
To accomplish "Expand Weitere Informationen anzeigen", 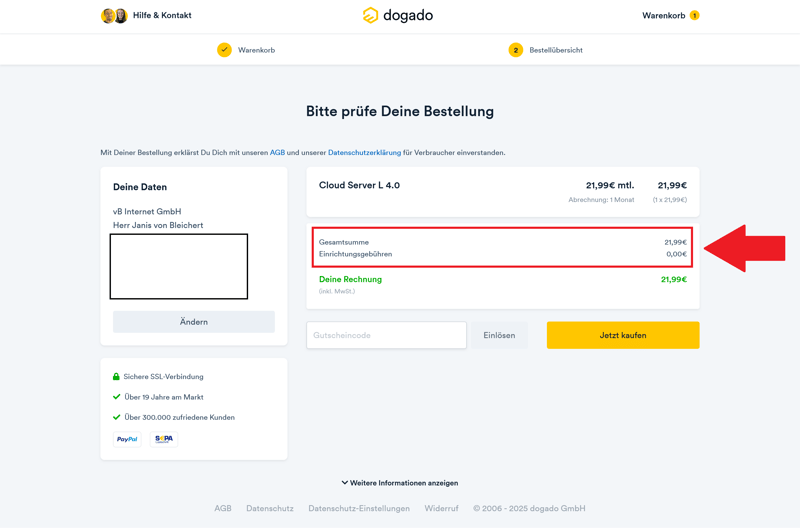I will click(x=399, y=483).
